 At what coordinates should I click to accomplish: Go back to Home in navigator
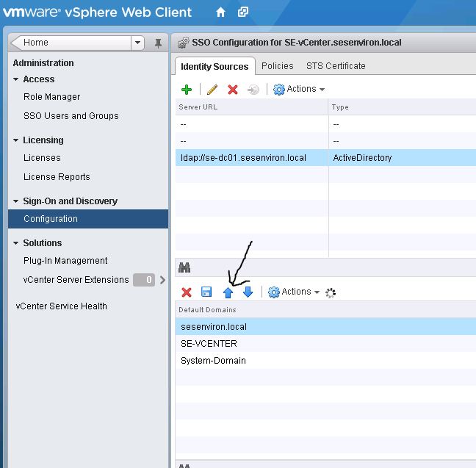click(71, 43)
